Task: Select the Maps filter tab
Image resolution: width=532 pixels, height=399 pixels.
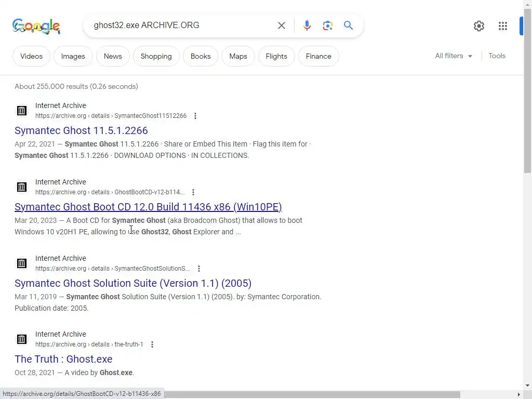Action: pos(238,56)
